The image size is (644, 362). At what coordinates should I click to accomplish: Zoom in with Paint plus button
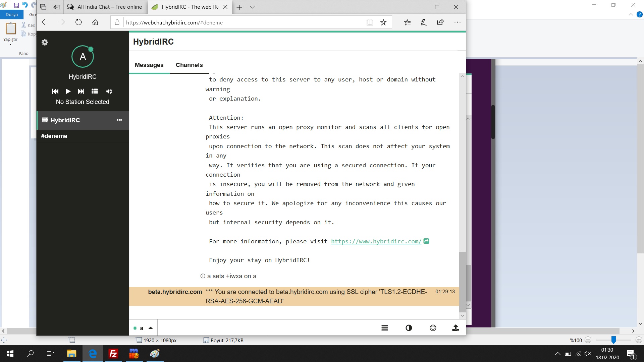coord(639,340)
